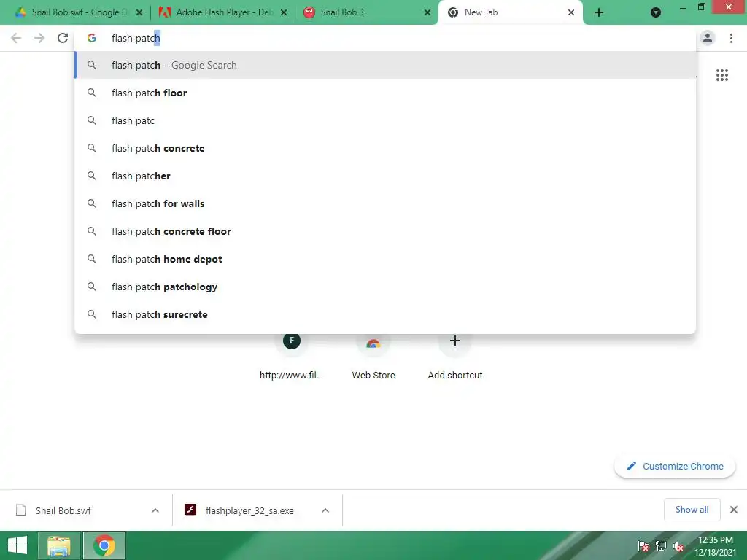
Task: Click the search icon beside 'flash patch floor'
Action: coord(92,93)
